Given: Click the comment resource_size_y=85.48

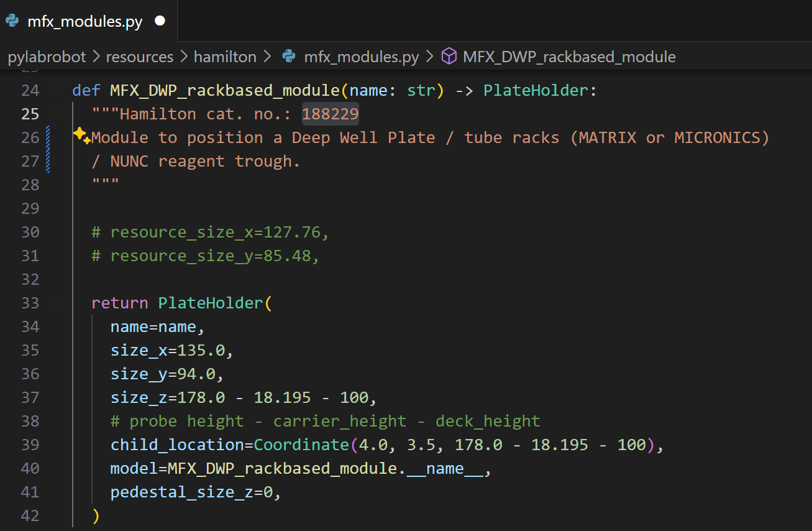Looking at the screenshot, I should coord(205,256).
